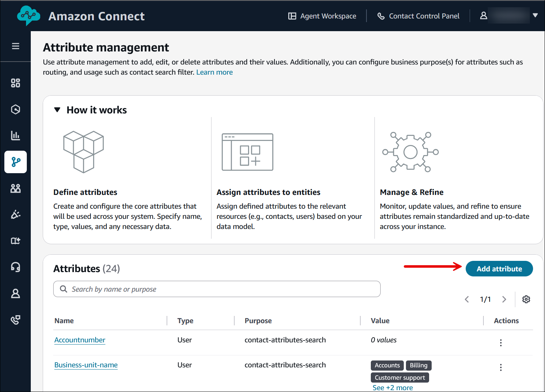Click the table settings gear icon

pyautogui.click(x=526, y=299)
